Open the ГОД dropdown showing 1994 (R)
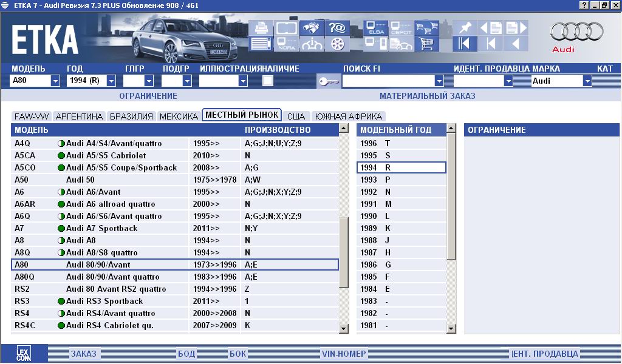Screen dimensions: 622x364 pos(111,81)
